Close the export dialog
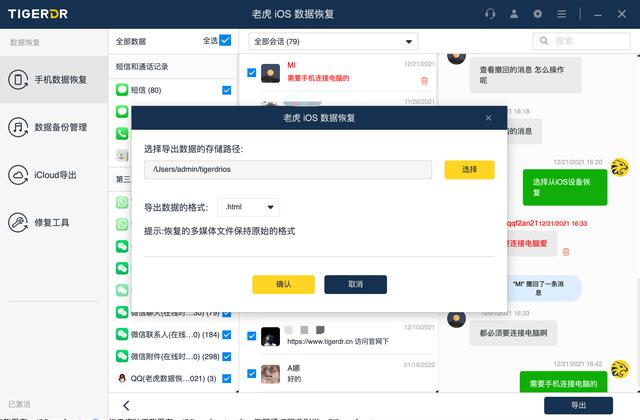Screen dimensions: 640x420 [488, 118]
